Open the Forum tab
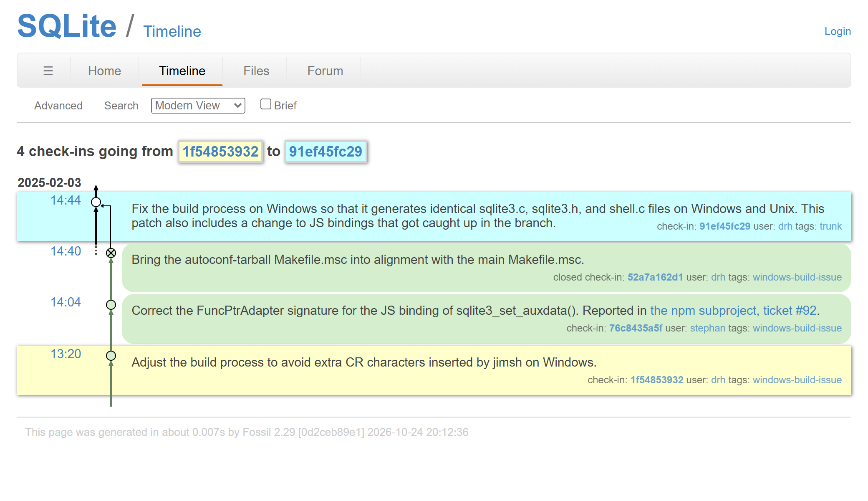Image resolution: width=868 pixels, height=501 pixels. [x=325, y=71]
